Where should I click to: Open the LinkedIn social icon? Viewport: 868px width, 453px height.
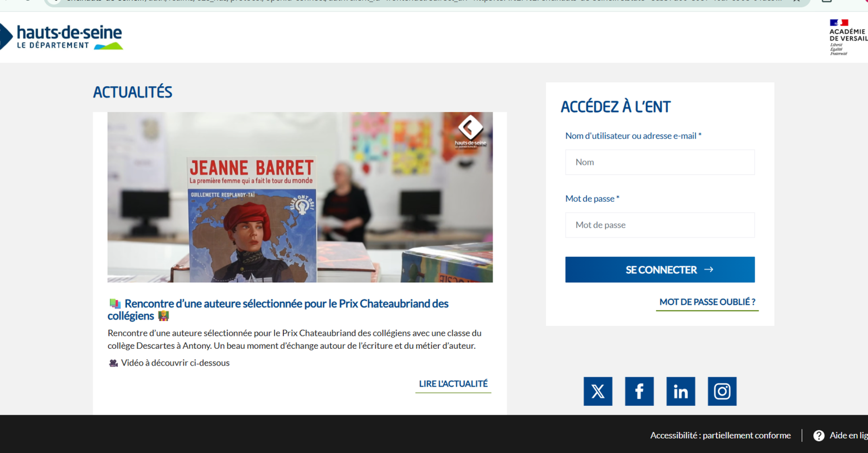coord(681,391)
